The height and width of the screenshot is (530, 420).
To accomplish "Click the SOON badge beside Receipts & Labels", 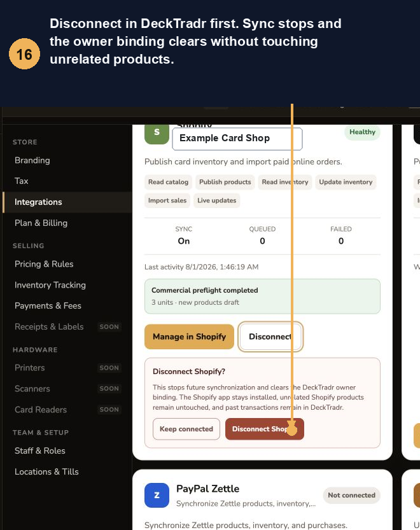I will pos(109,327).
